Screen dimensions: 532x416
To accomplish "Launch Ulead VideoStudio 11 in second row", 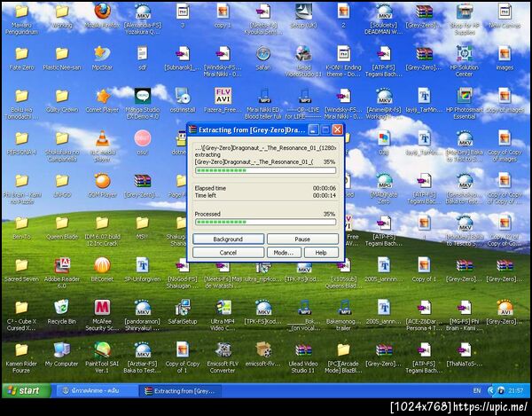I will click(303, 54).
